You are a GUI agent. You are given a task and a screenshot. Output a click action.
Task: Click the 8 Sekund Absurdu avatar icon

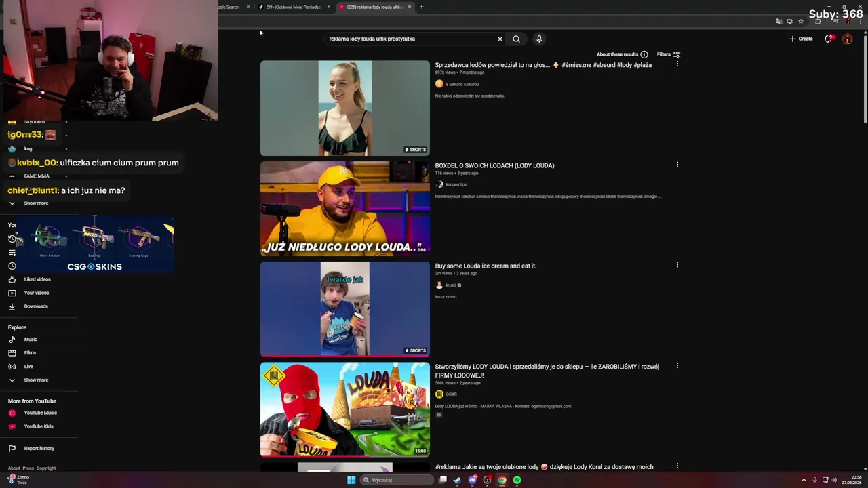[x=439, y=84]
